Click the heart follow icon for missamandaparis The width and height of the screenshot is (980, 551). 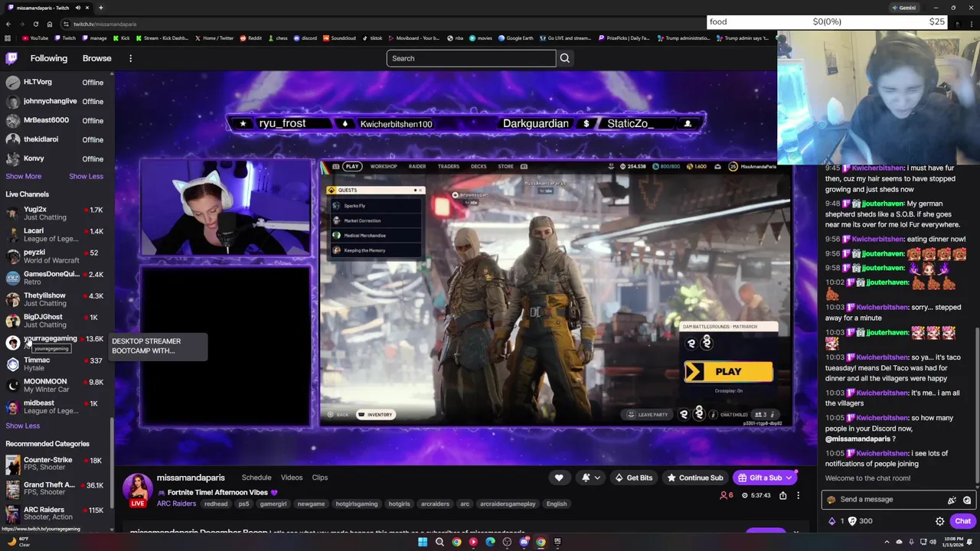click(x=559, y=478)
